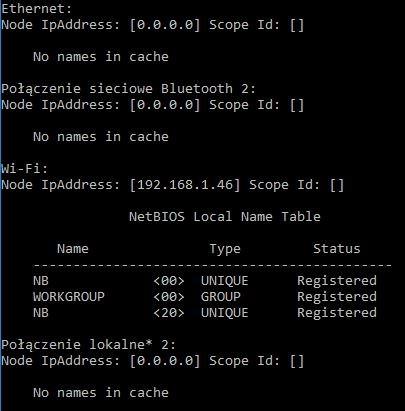
Task: Click the Type column header
Action: (x=225, y=249)
